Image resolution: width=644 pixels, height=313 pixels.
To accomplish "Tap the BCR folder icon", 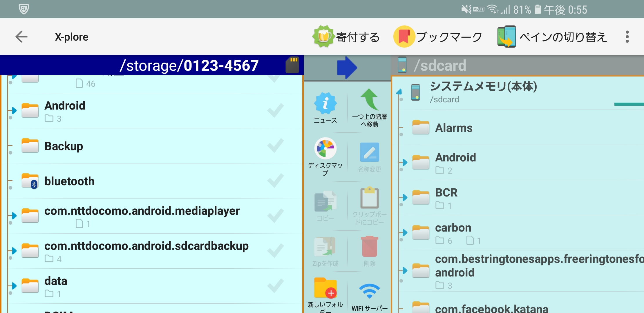I will (421, 197).
